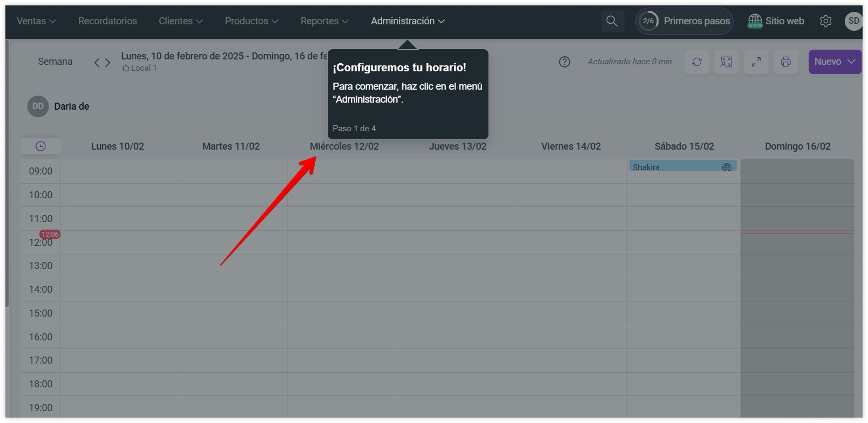Select the Viernes 14/02 column header
868x423 pixels.
click(571, 146)
